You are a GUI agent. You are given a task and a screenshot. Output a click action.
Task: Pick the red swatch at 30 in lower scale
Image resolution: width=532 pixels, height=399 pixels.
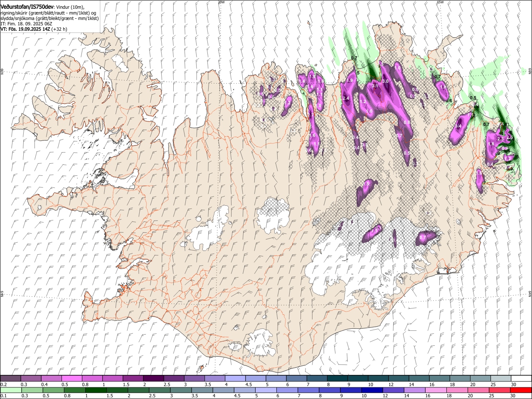pos(521,390)
